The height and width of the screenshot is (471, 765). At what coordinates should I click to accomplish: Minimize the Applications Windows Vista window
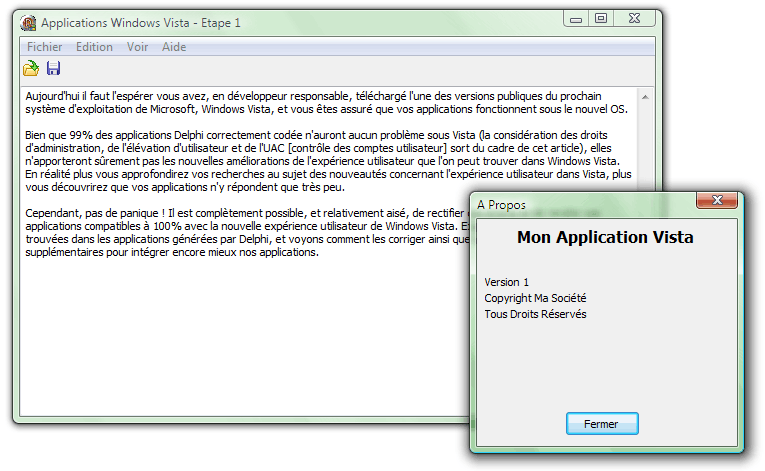577,18
